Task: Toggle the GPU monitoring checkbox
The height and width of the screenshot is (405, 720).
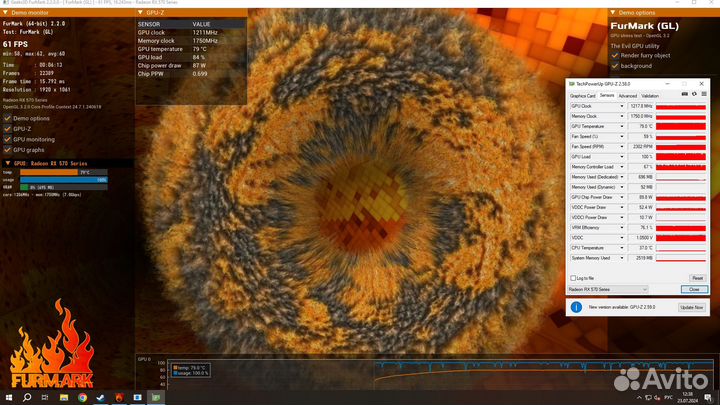Action: click(x=8, y=139)
